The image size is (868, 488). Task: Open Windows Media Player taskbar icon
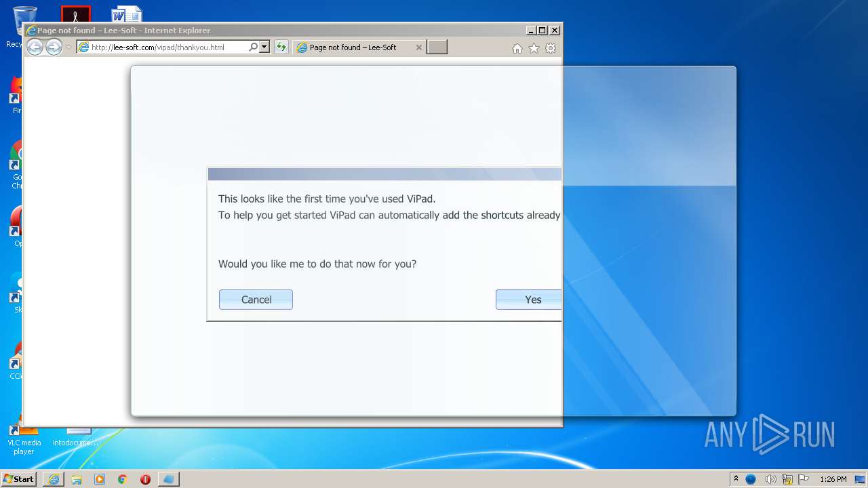[100, 479]
